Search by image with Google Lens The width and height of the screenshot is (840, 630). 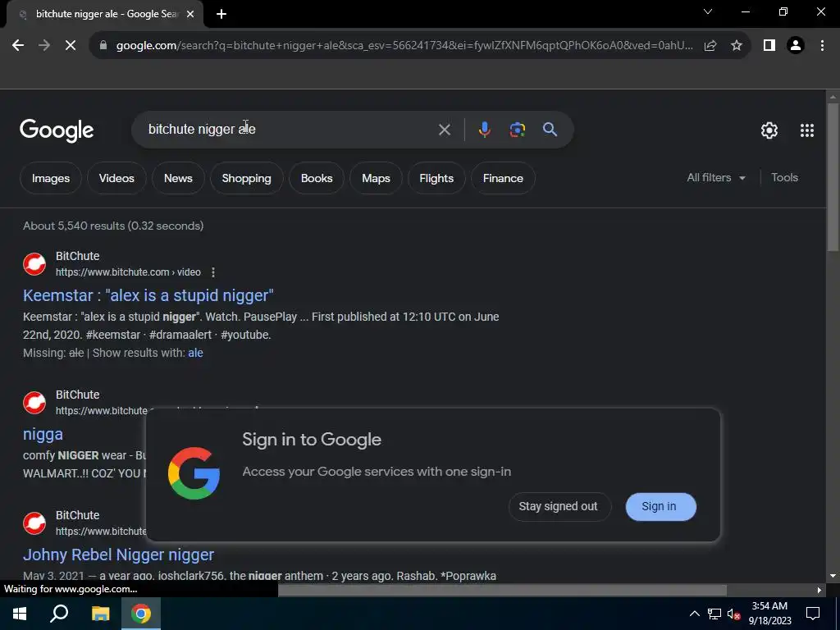(517, 130)
